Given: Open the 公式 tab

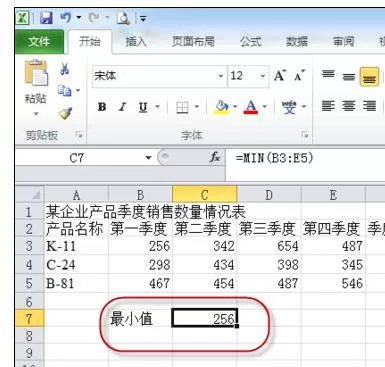Looking at the screenshot, I should (x=251, y=42).
